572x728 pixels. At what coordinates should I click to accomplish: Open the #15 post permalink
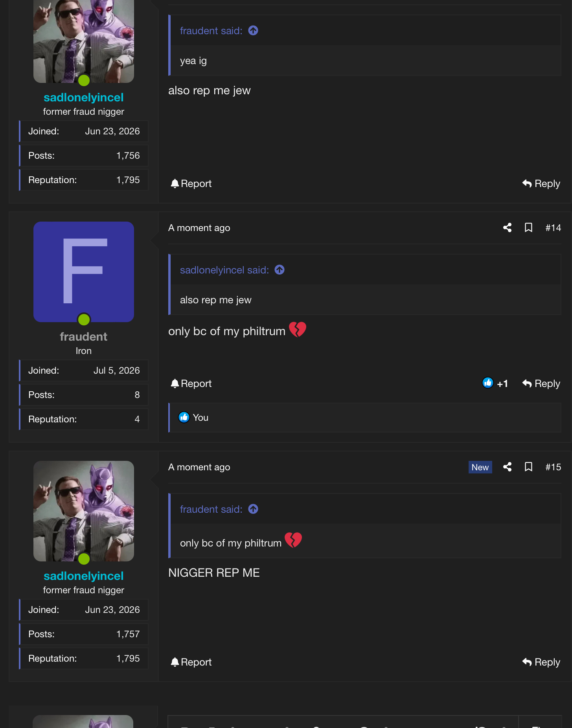553,467
